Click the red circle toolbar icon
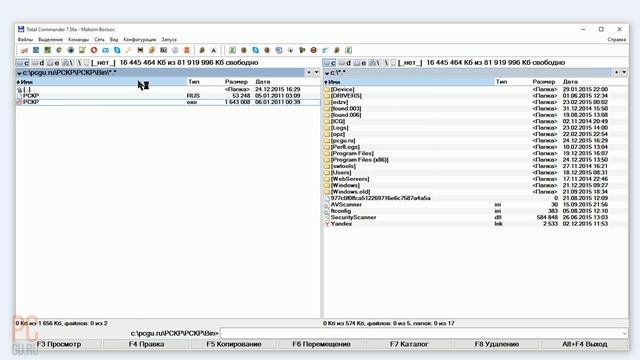 (x=94, y=50)
